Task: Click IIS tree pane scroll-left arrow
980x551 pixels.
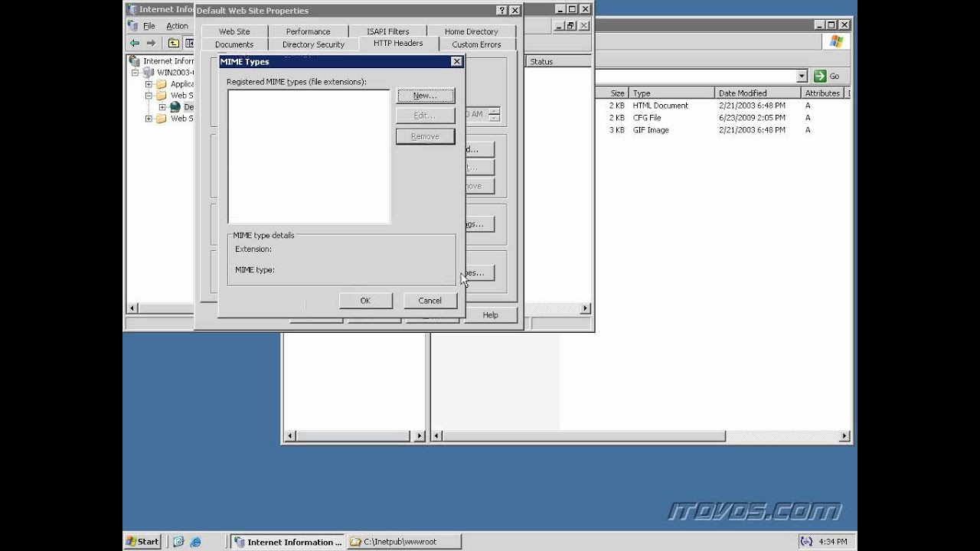Action: click(x=132, y=308)
